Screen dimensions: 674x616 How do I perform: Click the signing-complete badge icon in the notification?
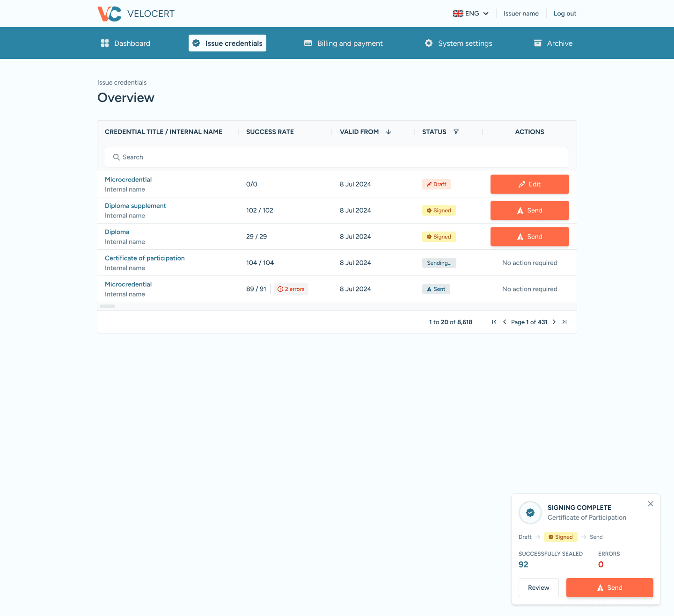click(530, 513)
